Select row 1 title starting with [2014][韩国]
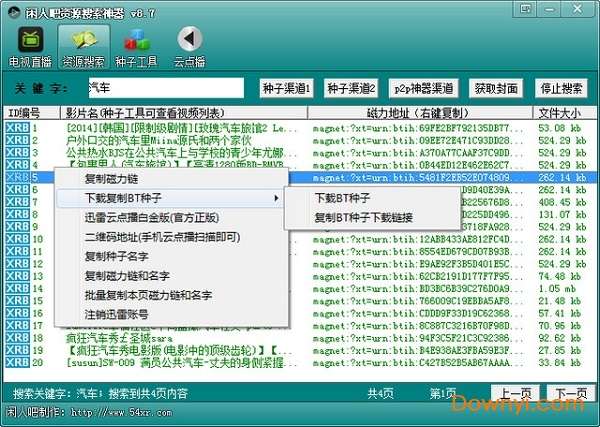Viewport: 600px width, 427px height. [x=181, y=128]
